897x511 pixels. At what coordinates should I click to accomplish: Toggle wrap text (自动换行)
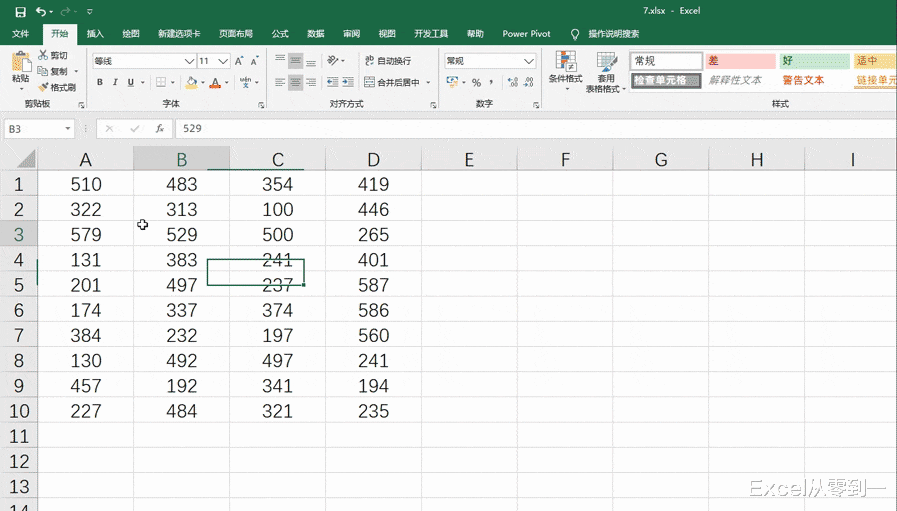[x=388, y=61]
